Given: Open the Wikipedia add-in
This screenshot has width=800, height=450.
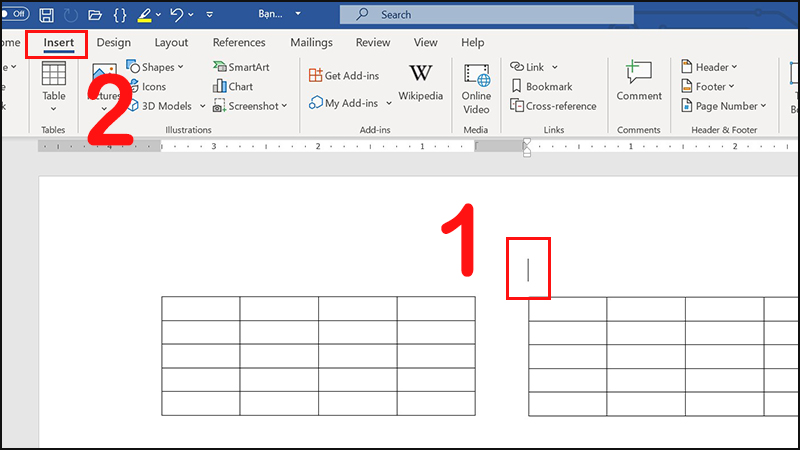Looking at the screenshot, I should point(420,82).
